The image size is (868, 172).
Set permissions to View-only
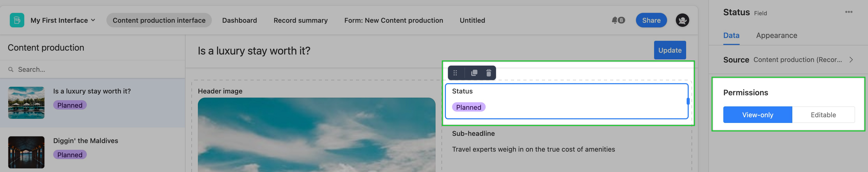coord(757,115)
